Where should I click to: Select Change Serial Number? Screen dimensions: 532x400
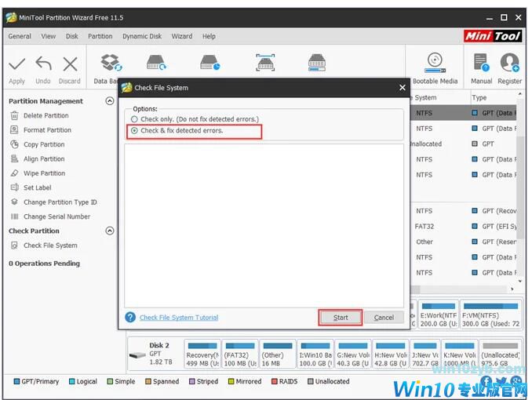[x=56, y=216]
